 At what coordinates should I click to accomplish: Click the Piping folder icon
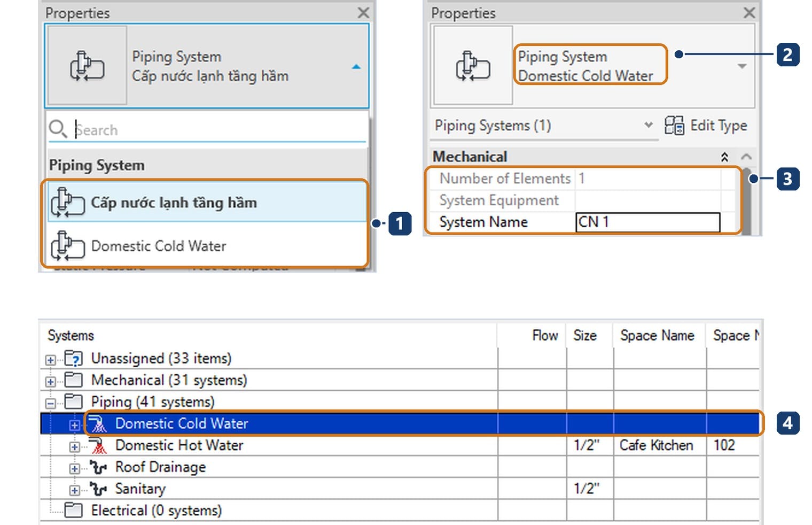click(x=73, y=402)
